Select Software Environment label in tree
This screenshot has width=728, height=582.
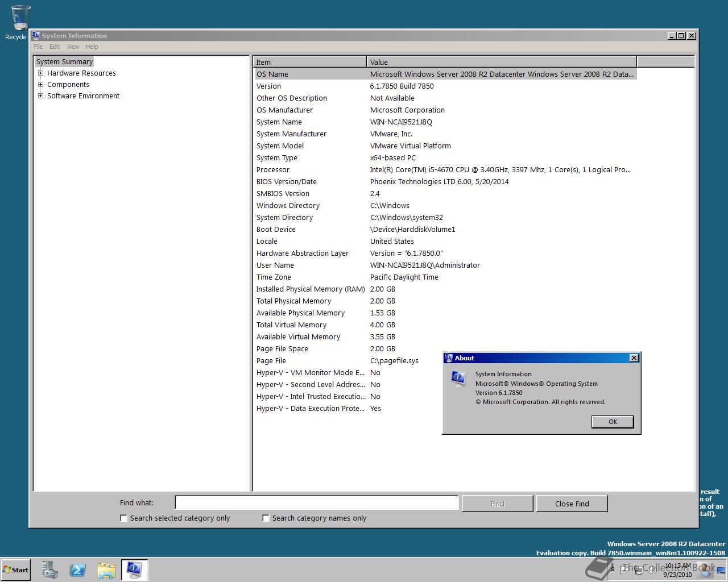click(x=83, y=95)
